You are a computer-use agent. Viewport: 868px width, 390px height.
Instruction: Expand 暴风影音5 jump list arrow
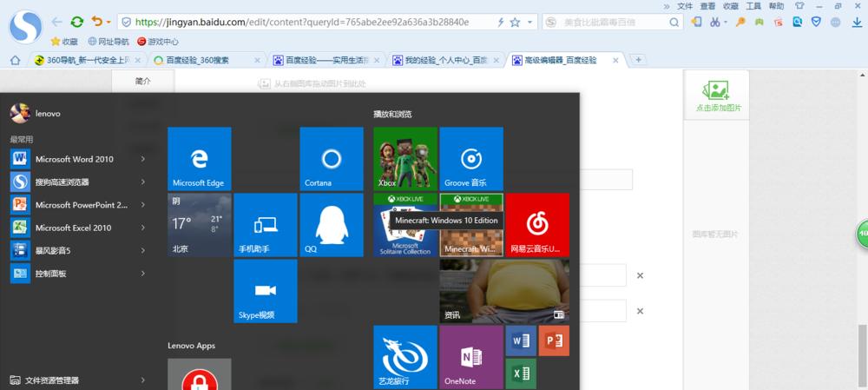pyautogui.click(x=143, y=250)
